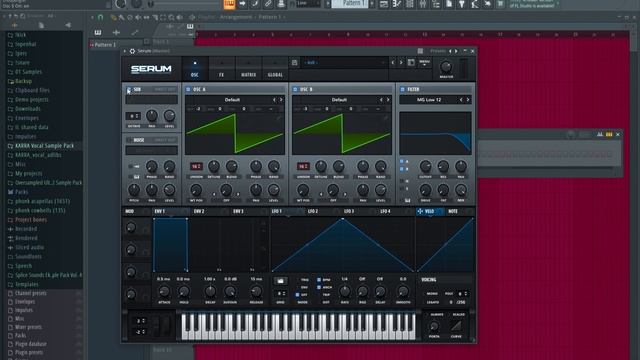This screenshot has width=640, height=360.
Task: Select the playlist draw pencil tool
Action: (113, 17)
